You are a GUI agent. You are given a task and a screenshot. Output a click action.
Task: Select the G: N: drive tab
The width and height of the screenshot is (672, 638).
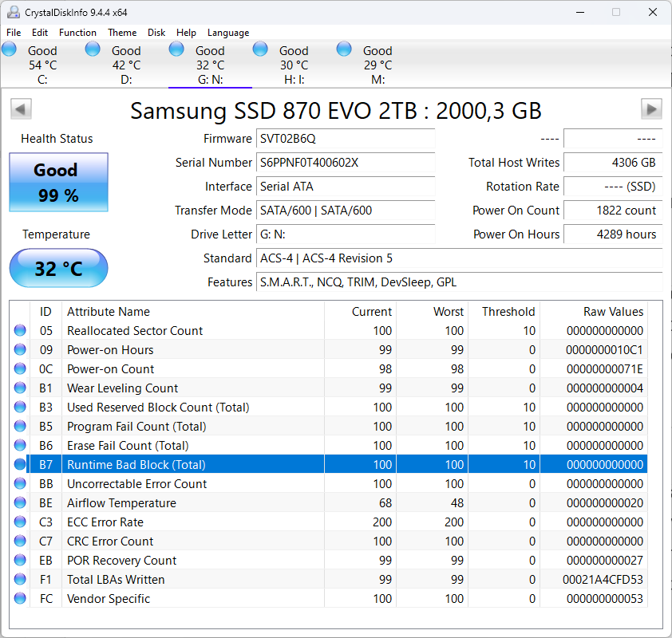tap(210, 65)
